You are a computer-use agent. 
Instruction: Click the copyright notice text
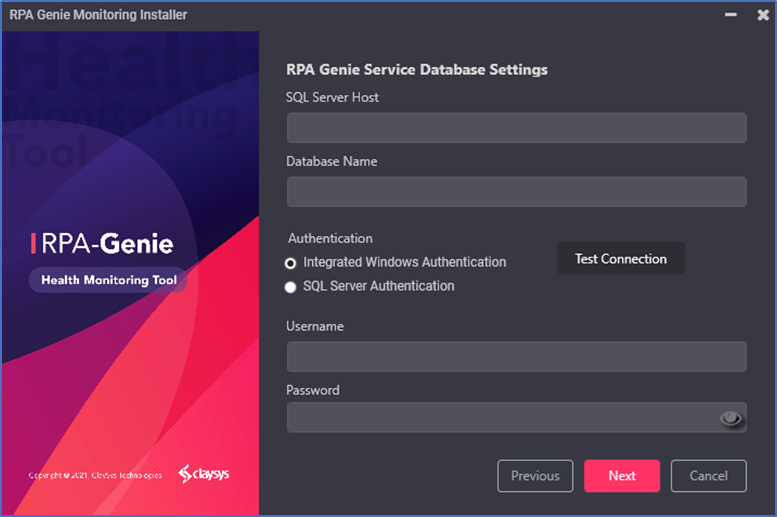point(95,475)
